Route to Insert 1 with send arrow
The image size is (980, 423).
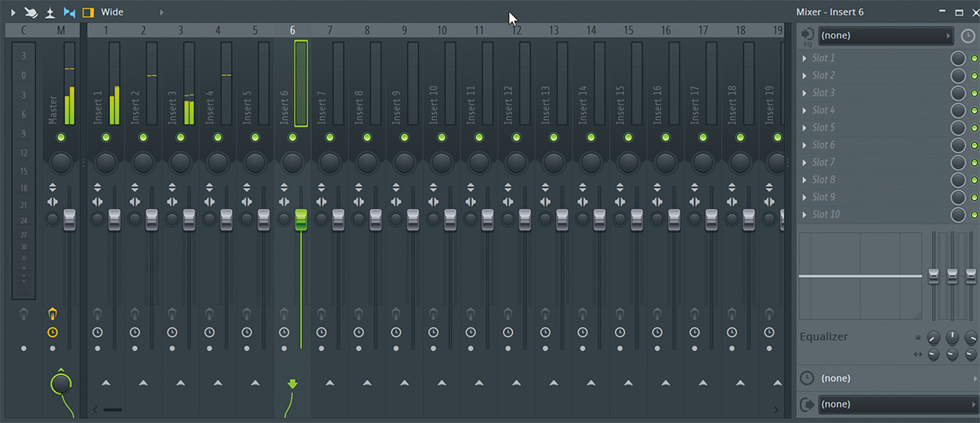click(106, 383)
